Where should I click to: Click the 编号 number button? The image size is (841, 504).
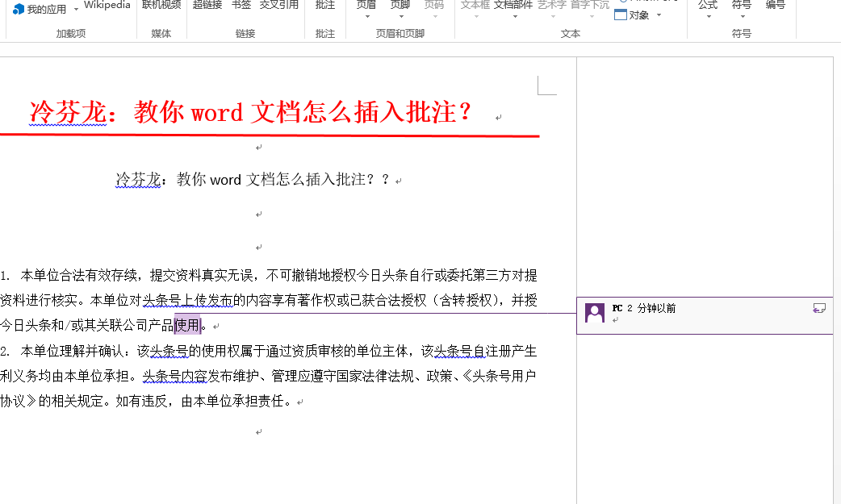[776, 5]
